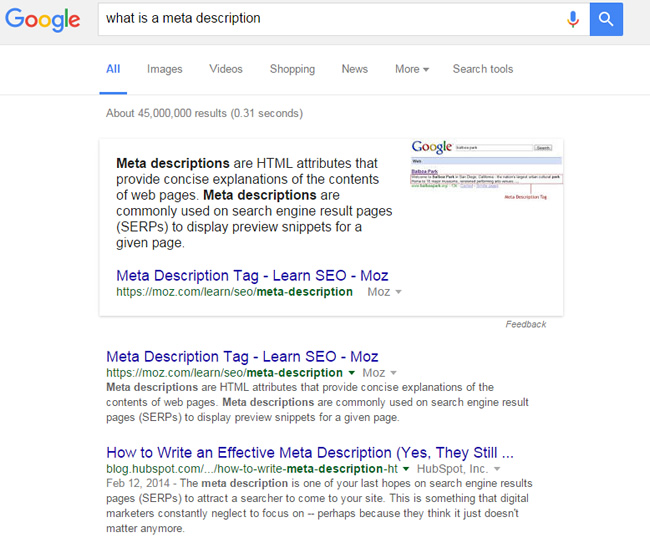The width and height of the screenshot is (650, 543).
Task: Switch to the Videos tab
Action: pyautogui.click(x=226, y=69)
